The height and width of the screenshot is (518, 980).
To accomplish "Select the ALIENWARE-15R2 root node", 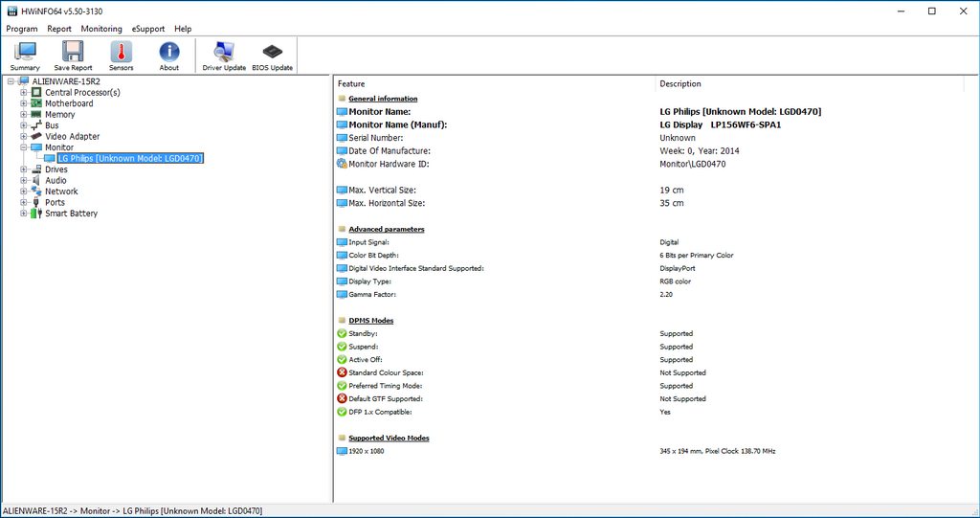I will pos(66,81).
